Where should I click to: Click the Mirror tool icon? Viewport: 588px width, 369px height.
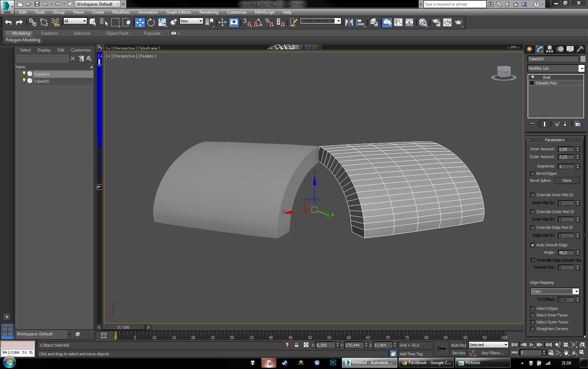tap(349, 22)
